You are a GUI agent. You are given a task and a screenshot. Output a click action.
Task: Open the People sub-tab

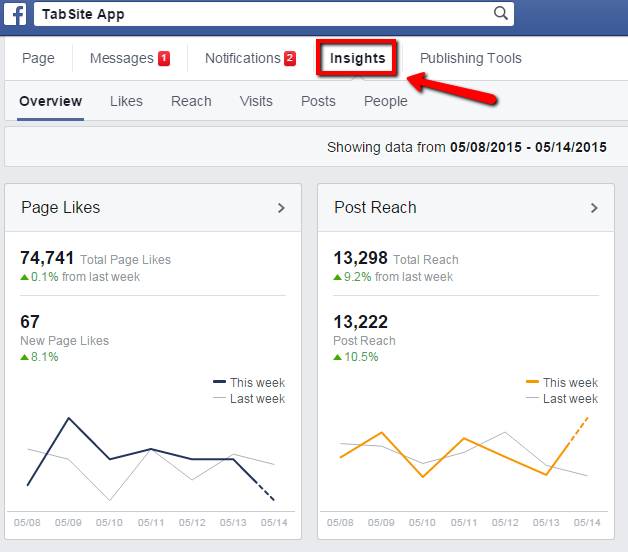(x=385, y=101)
